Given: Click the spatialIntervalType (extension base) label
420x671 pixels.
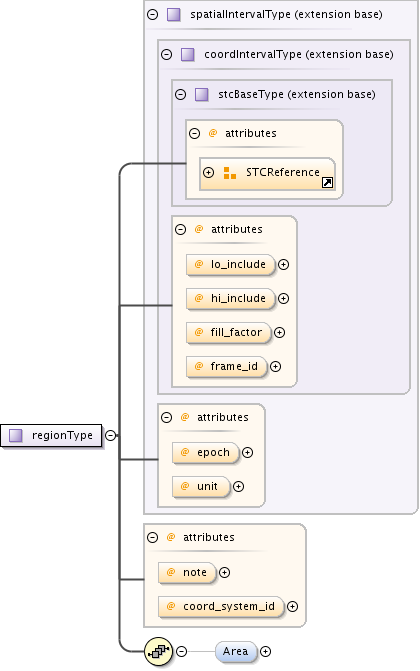Looking at the screenshot, I should [x=286, y=15].
